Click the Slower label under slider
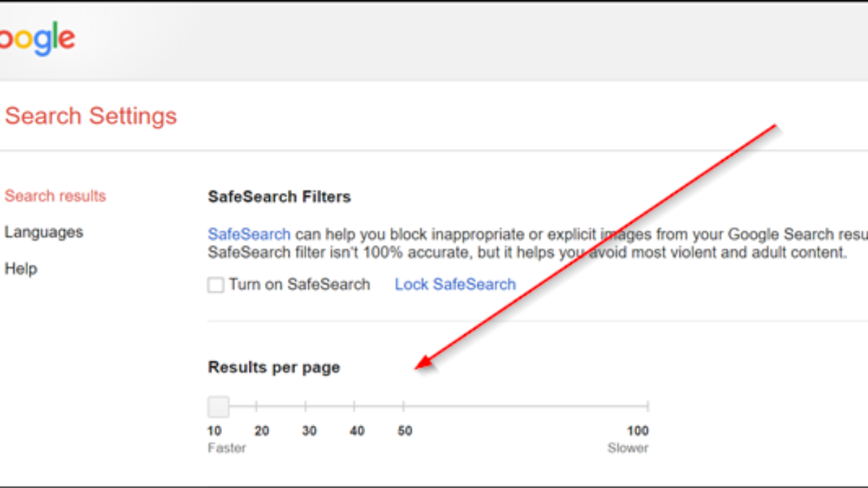Viewport: 868px width, 488px height. click(628, 448)
